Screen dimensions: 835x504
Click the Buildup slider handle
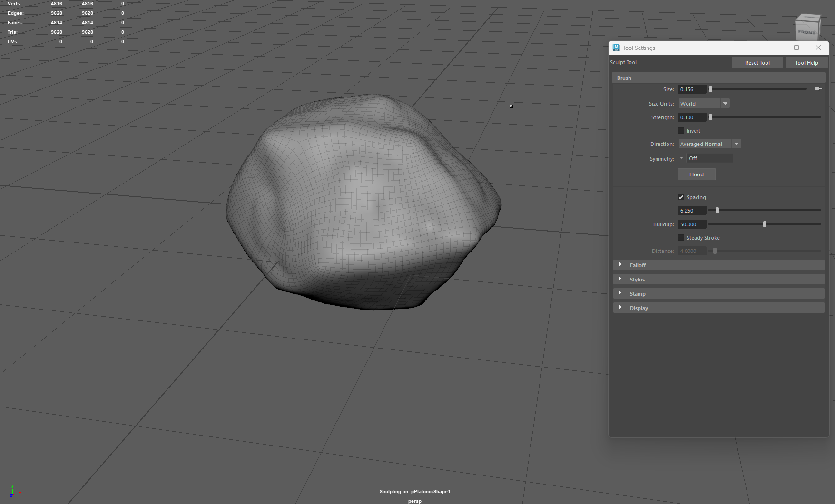click(x=765, y=224)
